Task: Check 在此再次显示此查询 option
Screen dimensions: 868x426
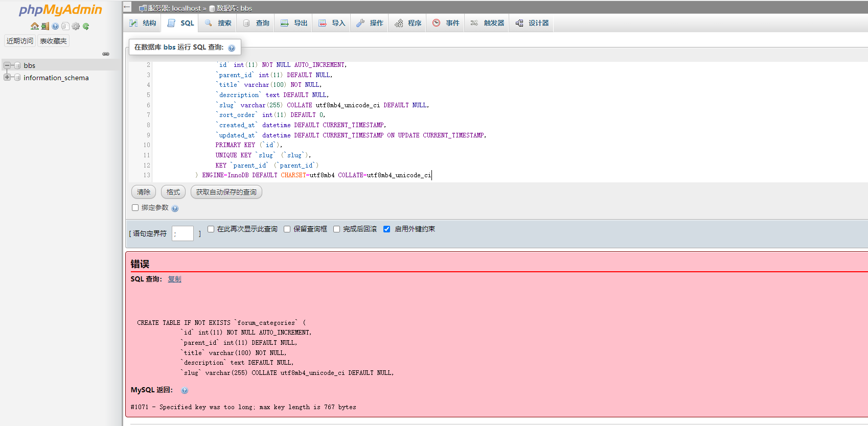Action: point(211,229)
